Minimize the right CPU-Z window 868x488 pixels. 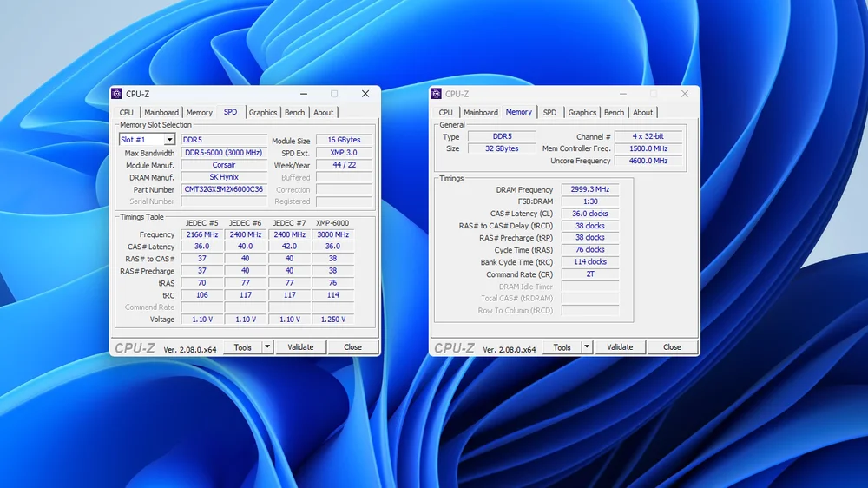[622, 94]
